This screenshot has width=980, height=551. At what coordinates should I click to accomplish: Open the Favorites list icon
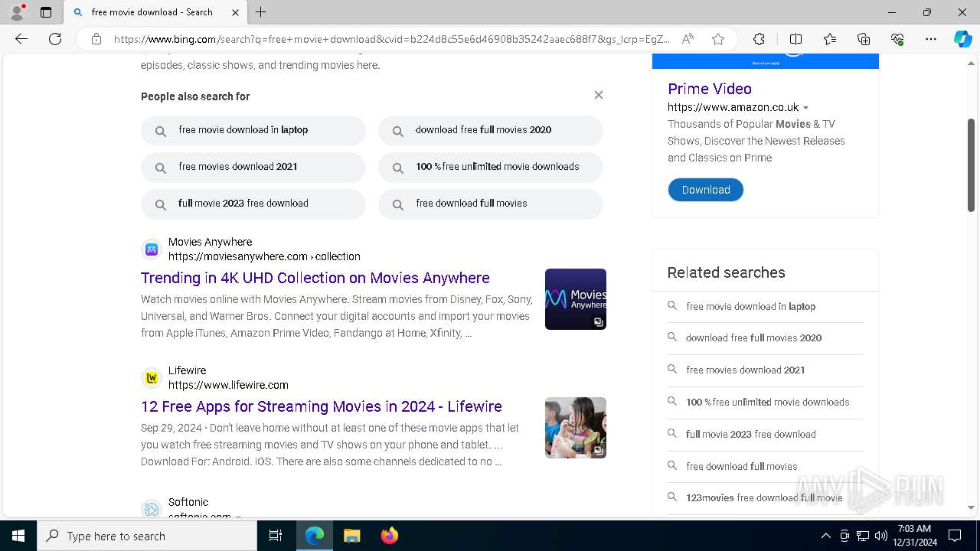(830, 39)
